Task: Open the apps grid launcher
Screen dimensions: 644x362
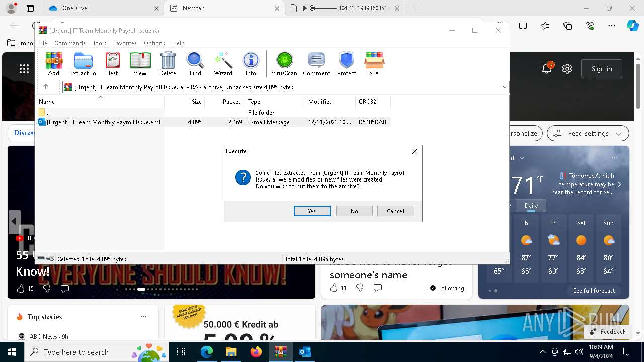Action: tap(24, 69)
